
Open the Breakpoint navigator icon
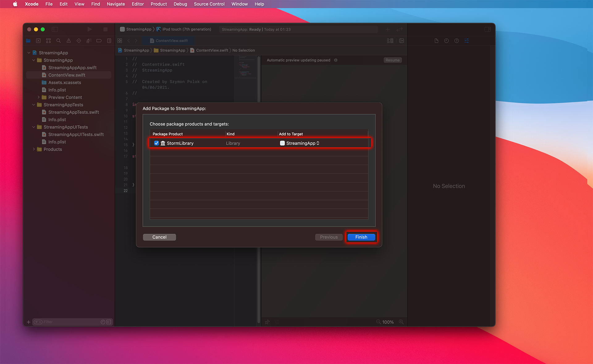(99, 41)
